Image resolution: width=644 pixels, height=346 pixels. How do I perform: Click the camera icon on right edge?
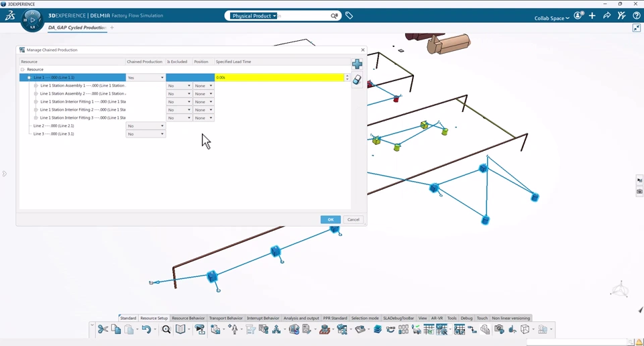pyautogui.click(x=639, y=192)
